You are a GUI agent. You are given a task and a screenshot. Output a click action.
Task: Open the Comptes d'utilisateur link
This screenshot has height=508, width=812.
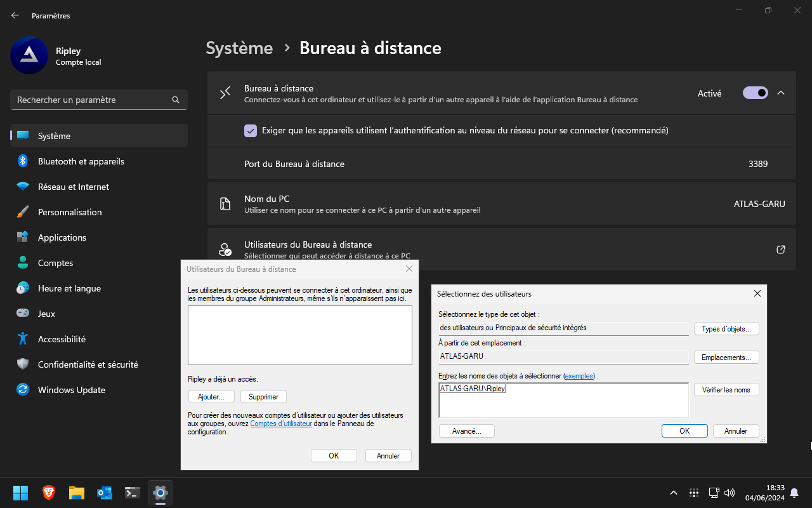(281, 424)
